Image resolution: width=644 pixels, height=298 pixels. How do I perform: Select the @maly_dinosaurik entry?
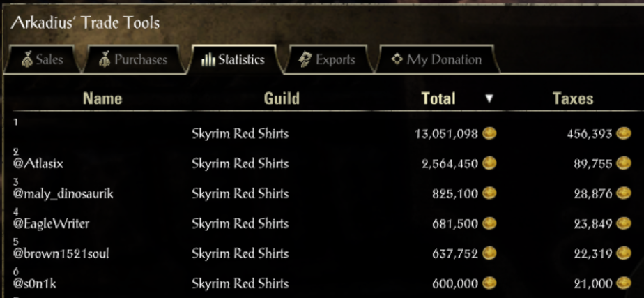tap(63, 194)
